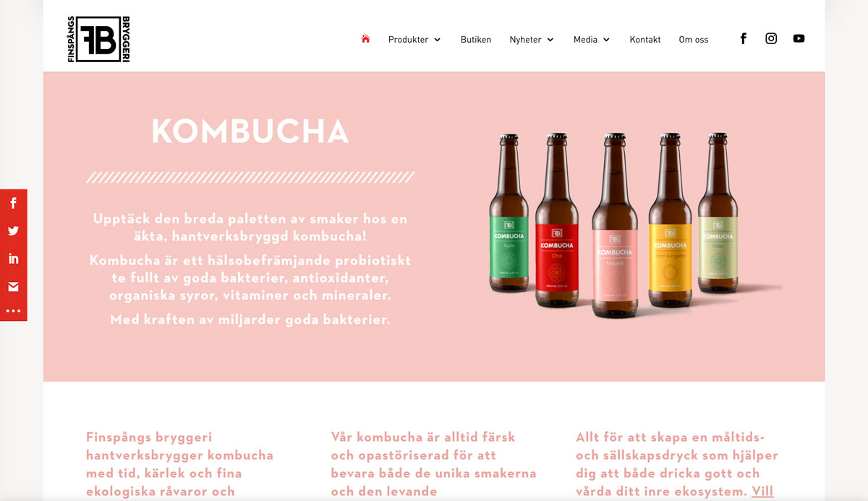Share on LinkedIn via red sidebar
Screen dimensions: 868x501
pyautogui.click(x=13, y=259)
